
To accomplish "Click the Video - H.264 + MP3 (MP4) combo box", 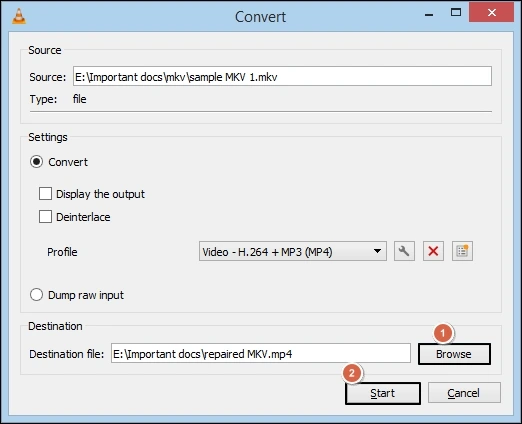I will (293, 251).
